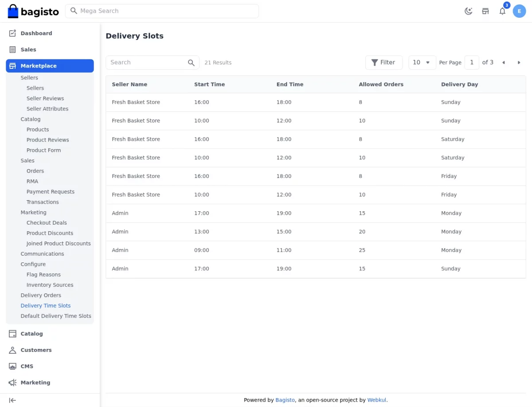Viewport: 532px width, 407px height.
Task: Open the storefront shop icon
Action: pyautogui.click(x=485, y=11)
